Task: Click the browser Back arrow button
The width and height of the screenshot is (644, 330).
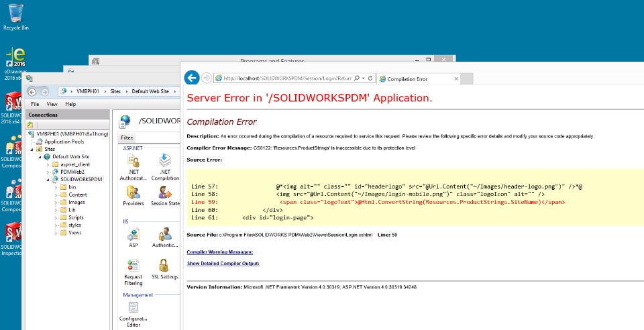Action: click(192, 78)
